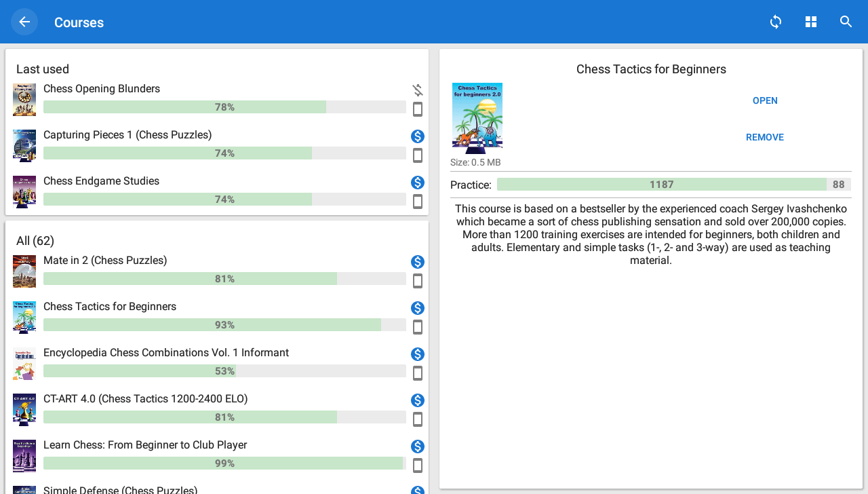Select Chess Endgame Studies course title

tap(102, 181)
